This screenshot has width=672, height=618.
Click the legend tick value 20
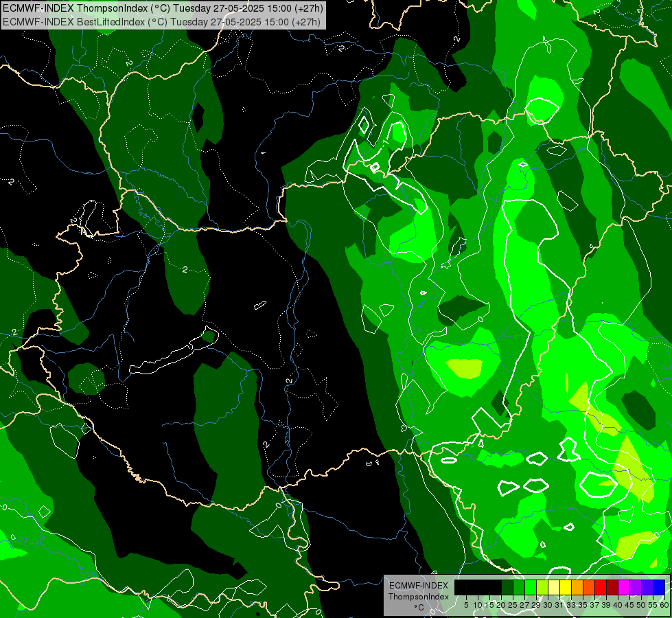click(x=499, y=605)
